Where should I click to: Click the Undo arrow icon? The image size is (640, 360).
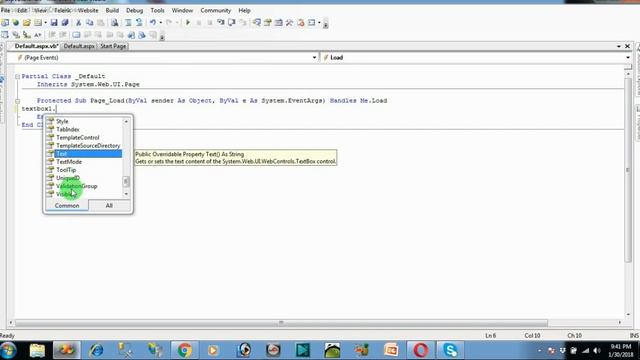click(x=153, y=23)
